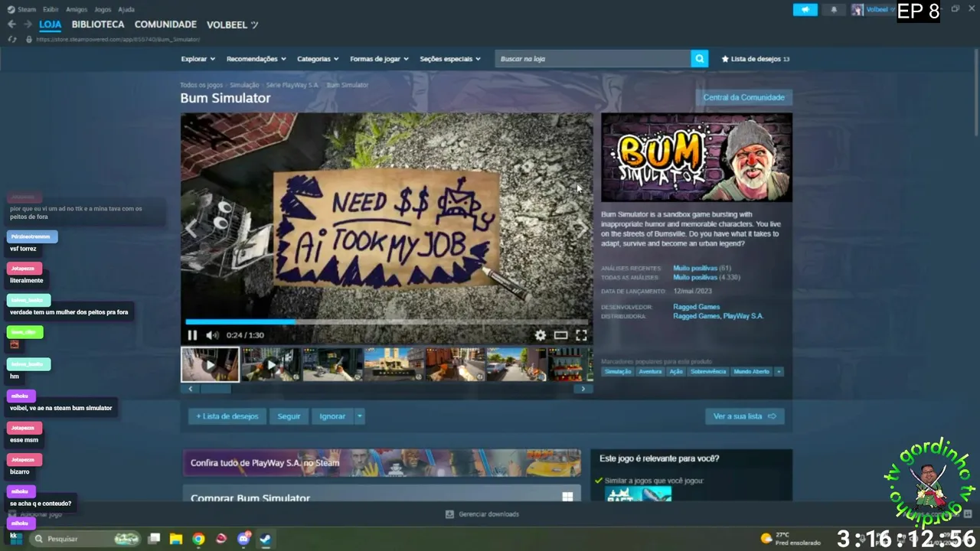Click the announcements megaphone button
The image size is (980, 551).
click(805, 9)
